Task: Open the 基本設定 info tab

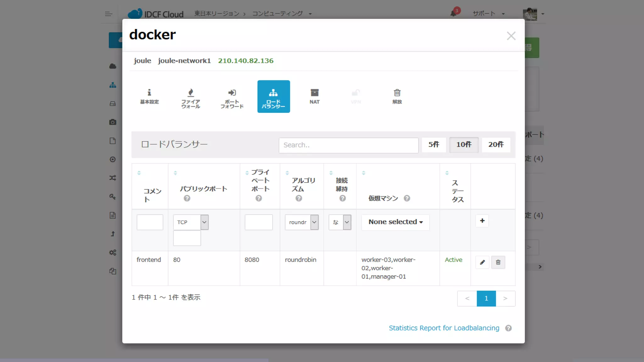Action: [x=149, y=96]
